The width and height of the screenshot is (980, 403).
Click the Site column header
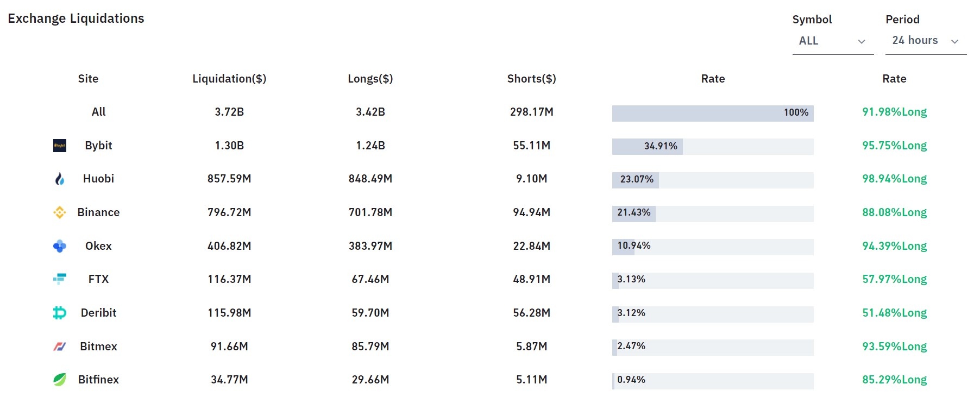[88, 79]
